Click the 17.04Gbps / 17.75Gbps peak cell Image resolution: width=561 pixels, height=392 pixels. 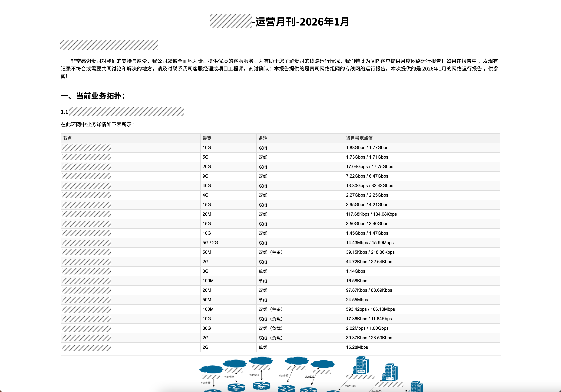370,167
